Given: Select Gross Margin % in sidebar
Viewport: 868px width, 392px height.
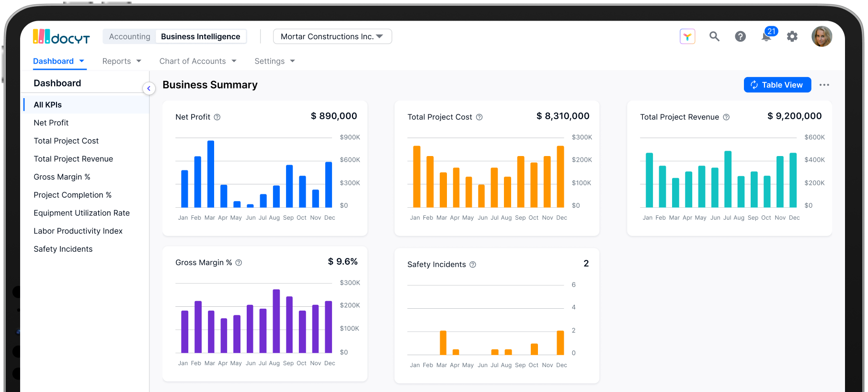Looking at the screenshot, I should click(62, 177).
